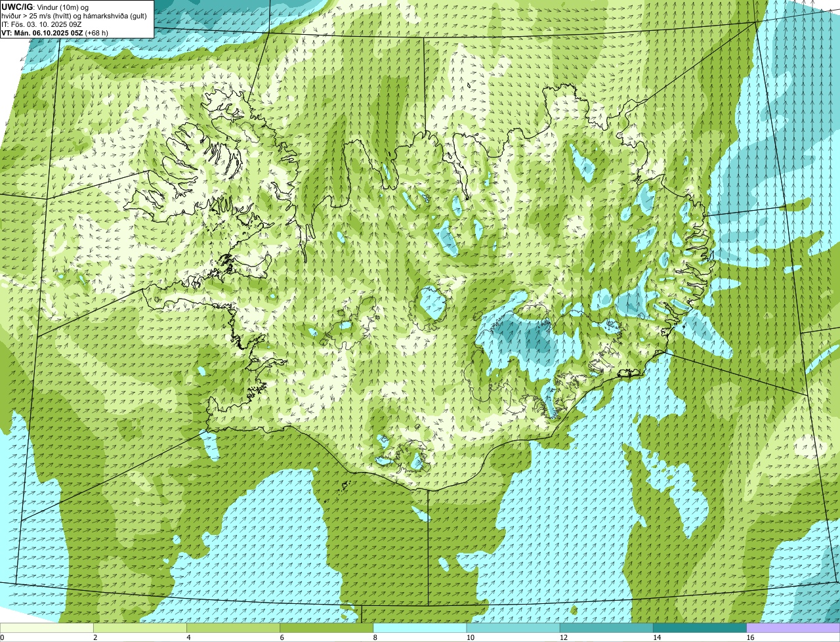Click the 'hviður > 25 m/s (hvítt)' legend line
This screenshot has height=642, width=840.
pyautogui.click(x=74, y=16)
